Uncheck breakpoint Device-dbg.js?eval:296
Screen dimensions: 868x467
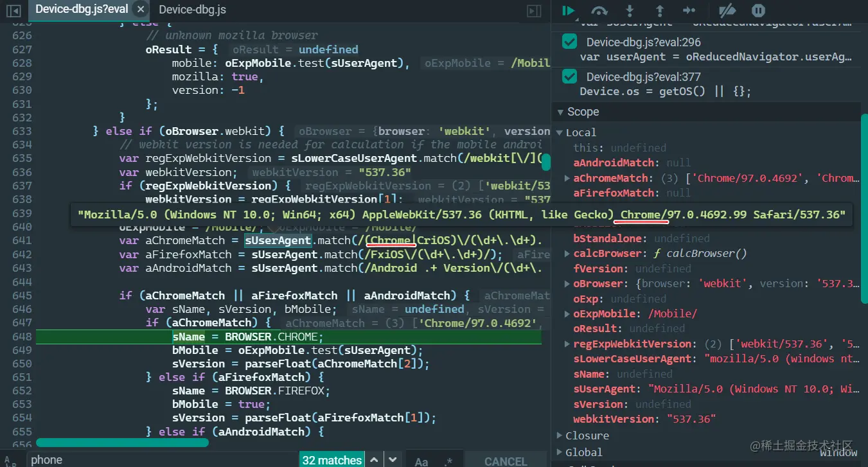(x=569, y=42)
